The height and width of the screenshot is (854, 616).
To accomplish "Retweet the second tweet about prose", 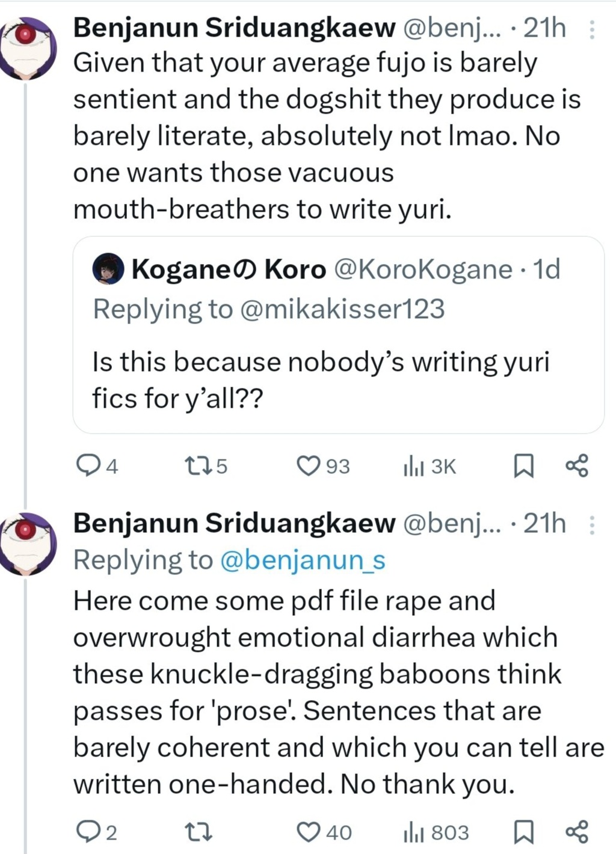I will tap(197, 832).
